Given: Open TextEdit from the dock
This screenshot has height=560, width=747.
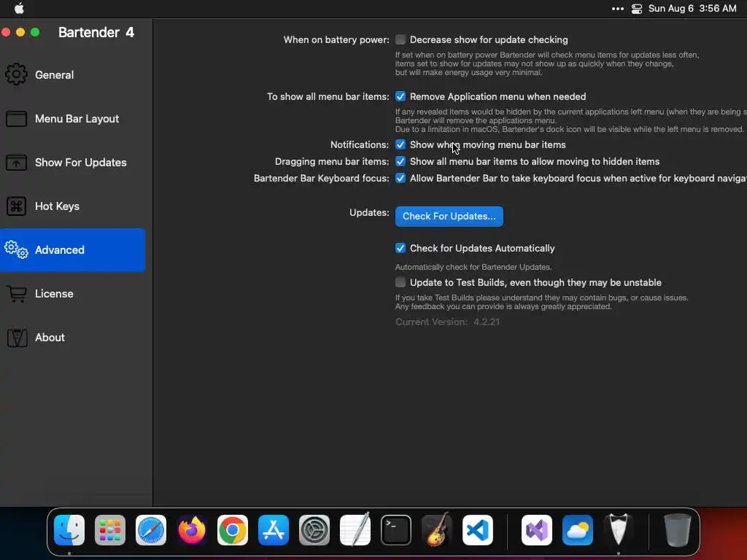Looking at the screenshot, I should click(x=355, y=529).
